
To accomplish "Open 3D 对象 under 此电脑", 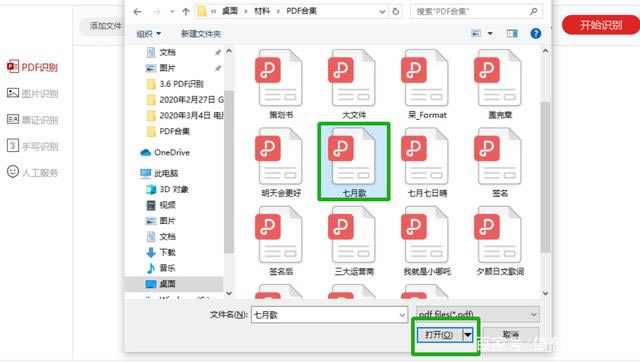I will 174,189.
